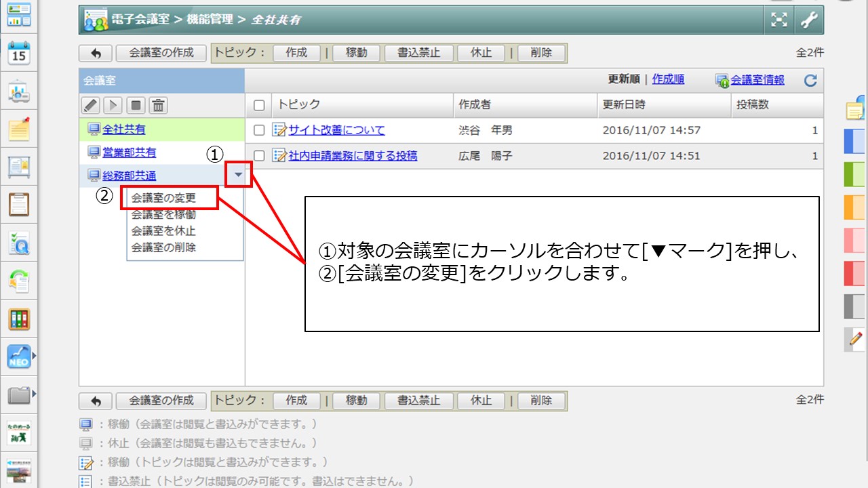Open the calendar icon in the left sidebar

[x=19, y=53]
